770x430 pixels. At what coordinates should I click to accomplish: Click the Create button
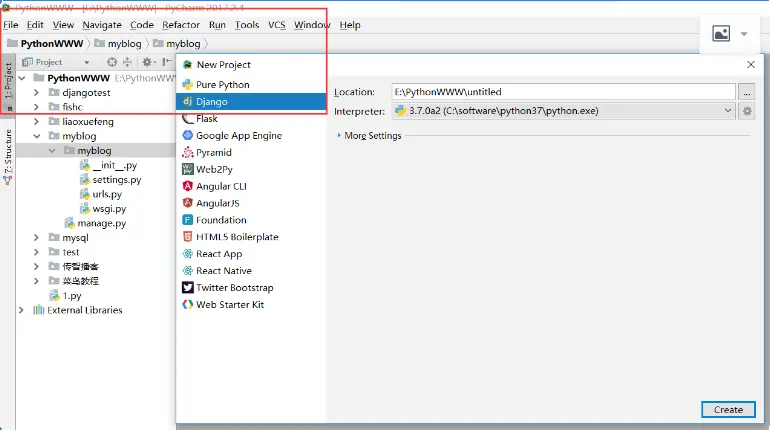click(x=728, y=409)
